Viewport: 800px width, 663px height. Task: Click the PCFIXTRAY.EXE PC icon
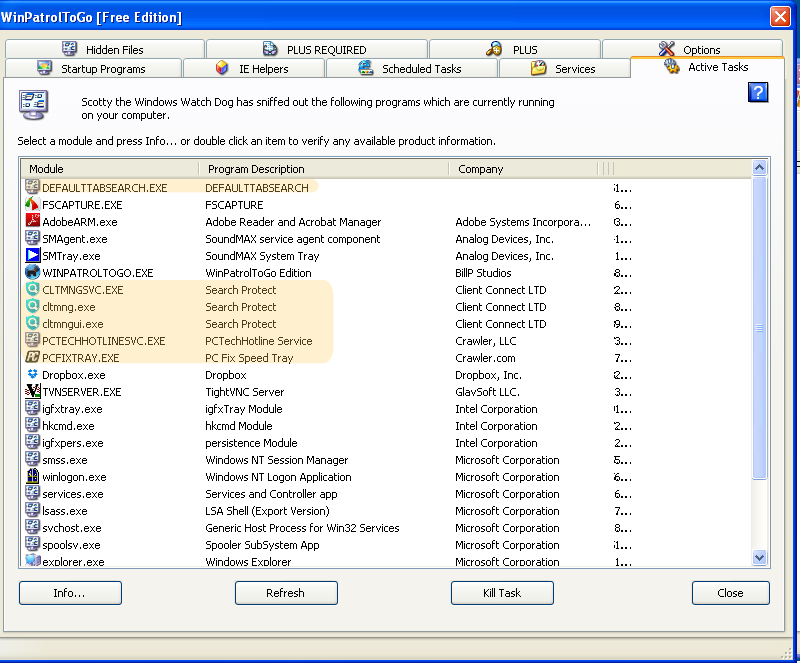pyautogui.click(x=33, y=358)
